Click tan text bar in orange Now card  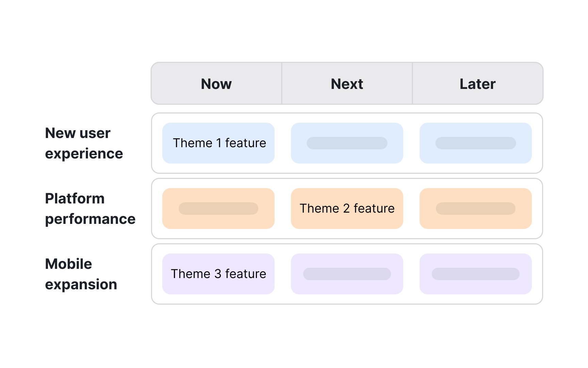point(218,209)
